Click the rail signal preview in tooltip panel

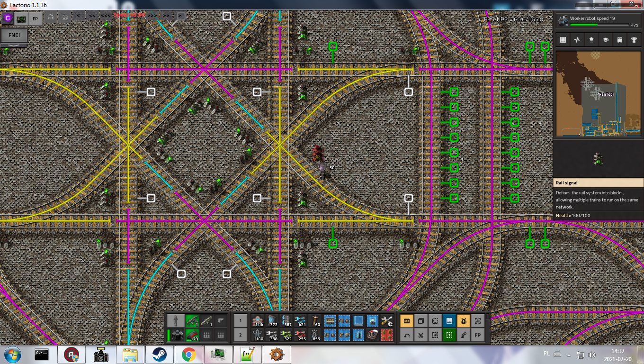point(599,159)
